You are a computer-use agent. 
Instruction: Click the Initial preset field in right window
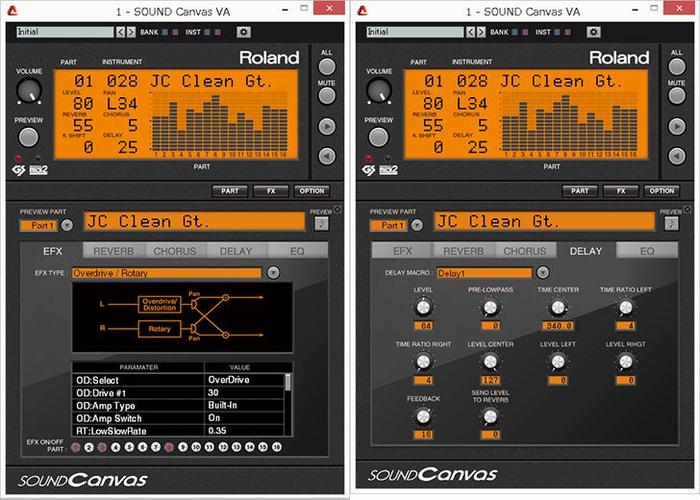click(x=415, y=32)
